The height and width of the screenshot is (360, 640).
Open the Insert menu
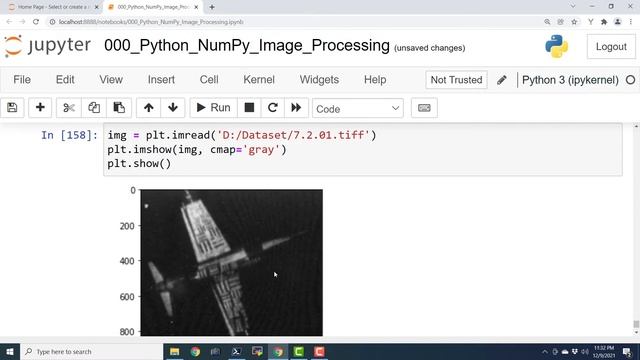161,80
